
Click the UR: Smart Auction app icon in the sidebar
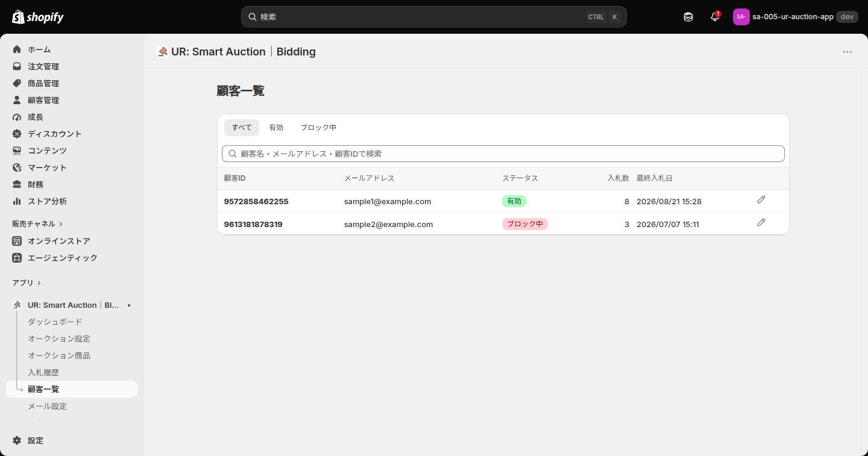click(17, 305)
